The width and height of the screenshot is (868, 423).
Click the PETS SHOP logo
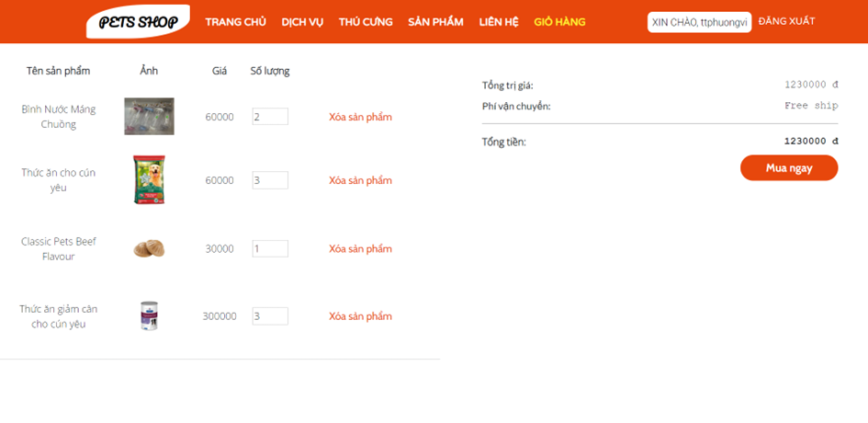[138, 22]
